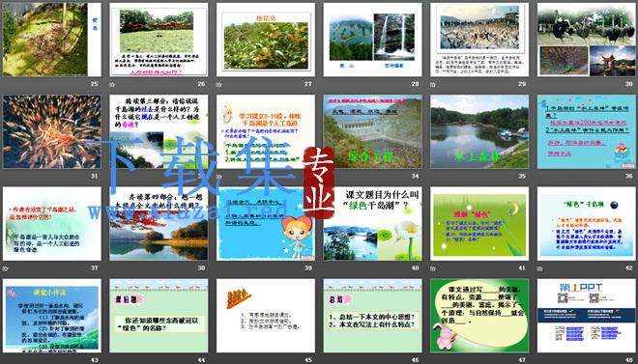Select slide 41 with green moon background
The width and height of the screenshot is (638, 364).
479,223
